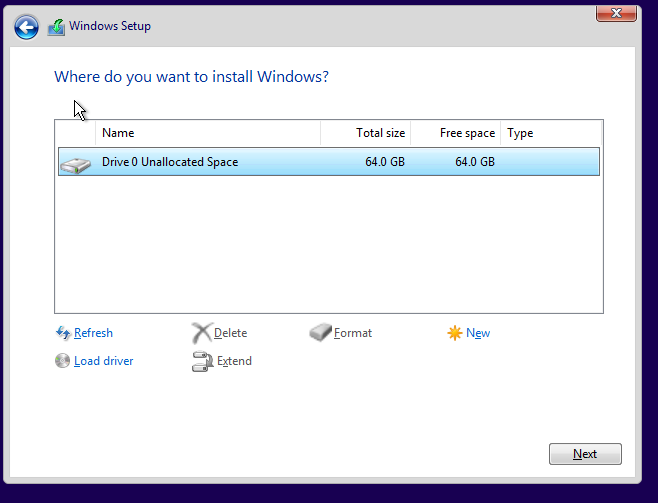Image resolution: width=658 pixels, height=503 pixels.
Task: Click the 64.0 GB free space cell
Action: [x=475, y=162]
